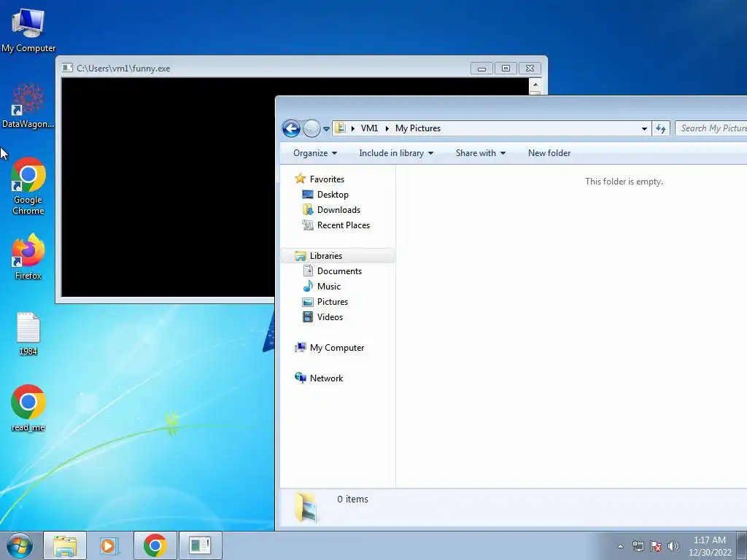Go to Desktop in Favorites
747x560 pixels.
point(333,194)
